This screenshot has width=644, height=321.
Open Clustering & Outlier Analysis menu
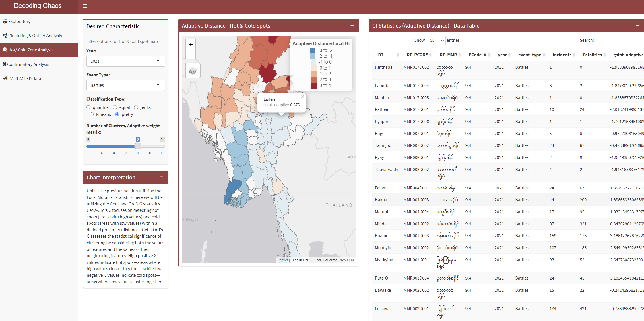pos(35,36)
